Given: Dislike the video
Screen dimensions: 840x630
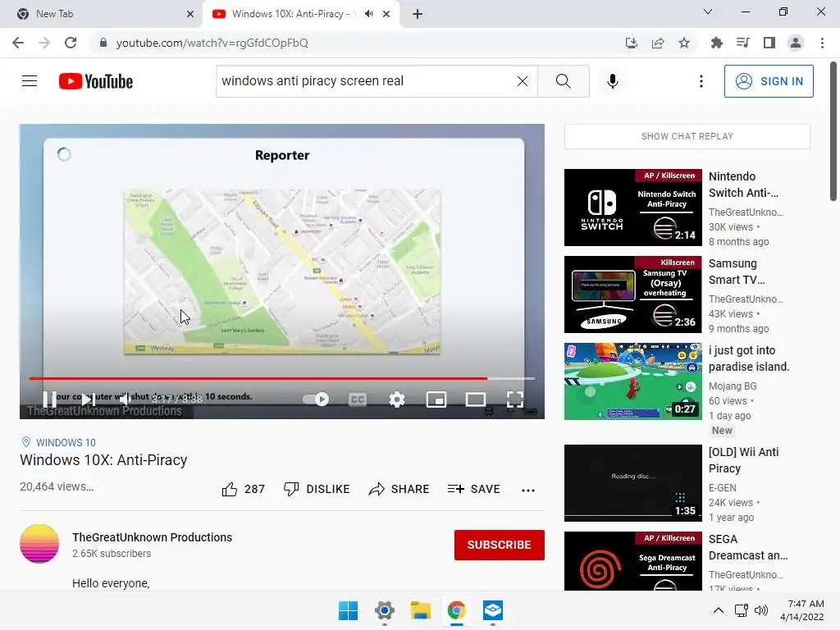Looking at the screenshot, I should click(x=317, y=489).
